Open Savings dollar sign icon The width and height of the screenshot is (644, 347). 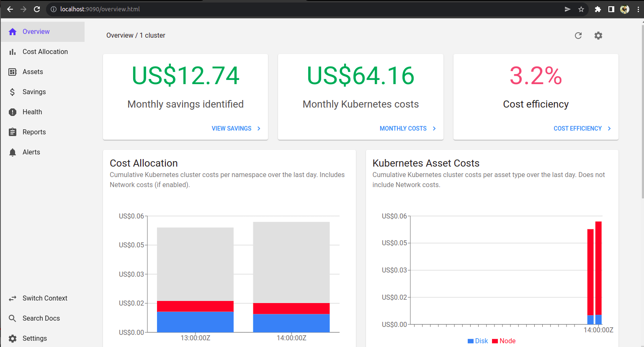pyautogui.click(x=13, y=92)
